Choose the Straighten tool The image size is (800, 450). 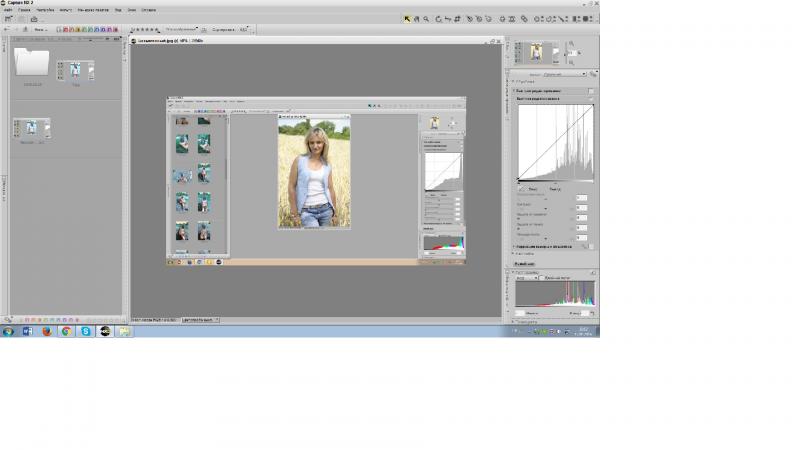[x=447, y=19]
